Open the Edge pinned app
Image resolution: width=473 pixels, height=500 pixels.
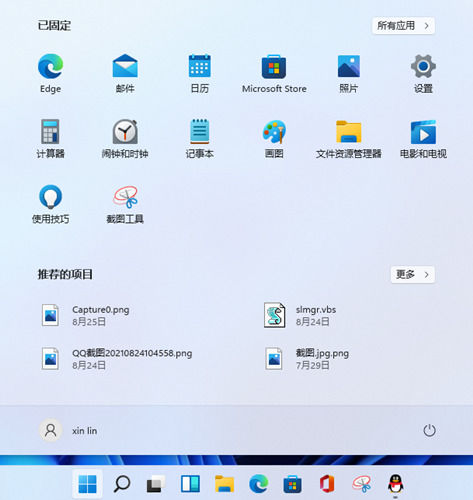(x=50, y=74)
